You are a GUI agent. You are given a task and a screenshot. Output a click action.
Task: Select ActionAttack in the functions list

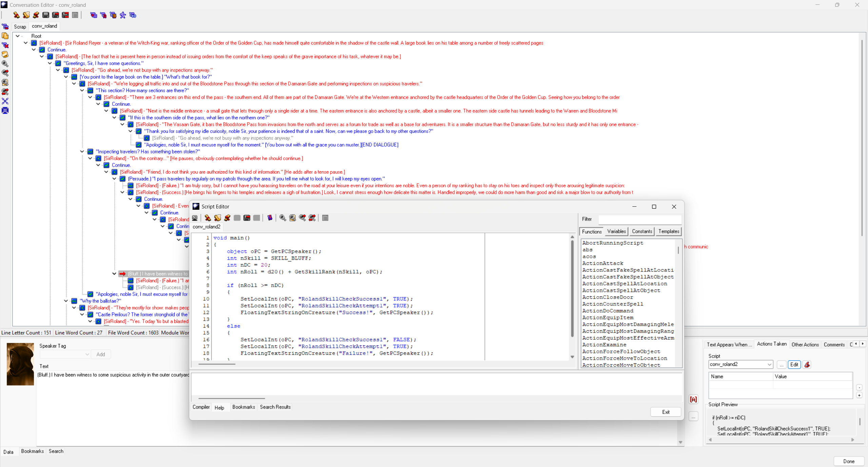click(x=603, y=263)
